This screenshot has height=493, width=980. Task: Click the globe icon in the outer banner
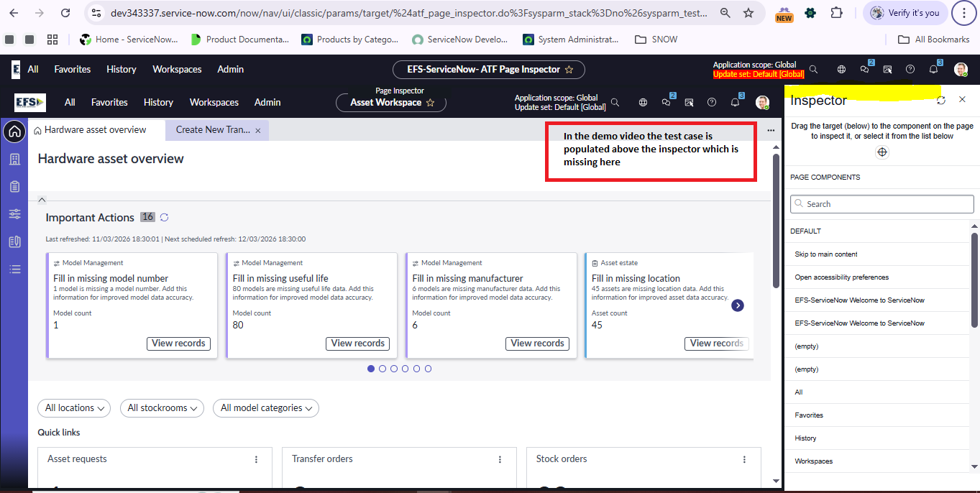click(x=841, y=70)
